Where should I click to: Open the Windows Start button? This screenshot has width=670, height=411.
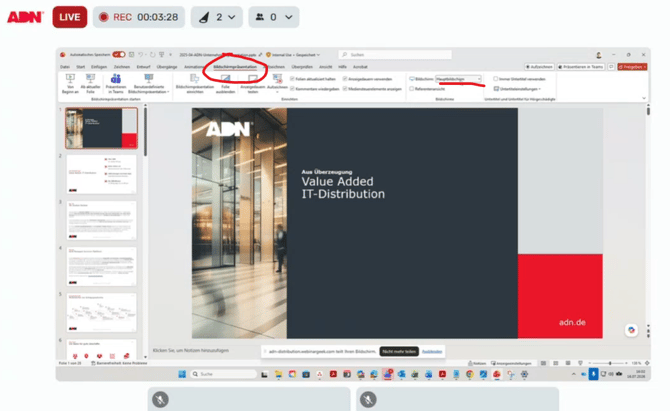pos(182,374)
